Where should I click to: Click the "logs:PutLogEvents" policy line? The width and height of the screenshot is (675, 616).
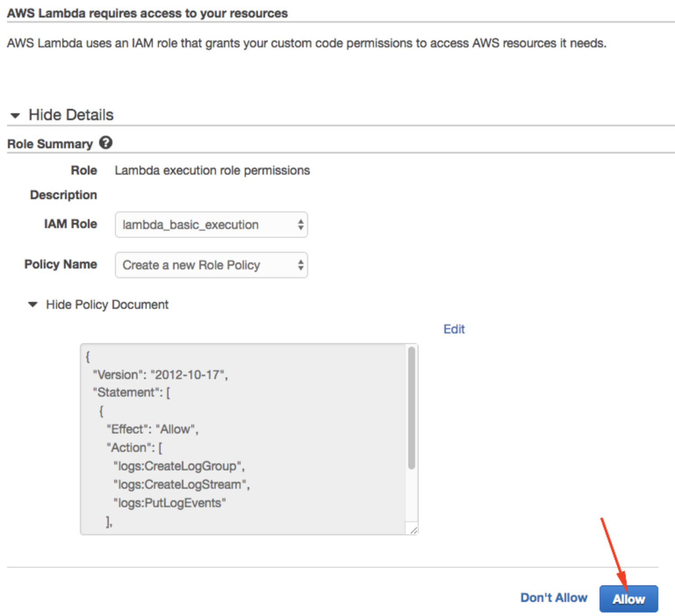[169, 503]
